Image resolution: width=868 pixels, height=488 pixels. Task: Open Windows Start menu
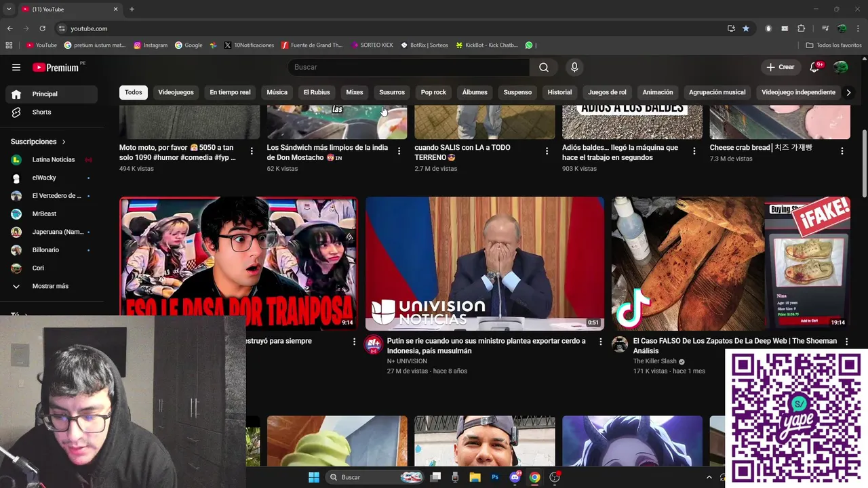(x=314, y=477)
